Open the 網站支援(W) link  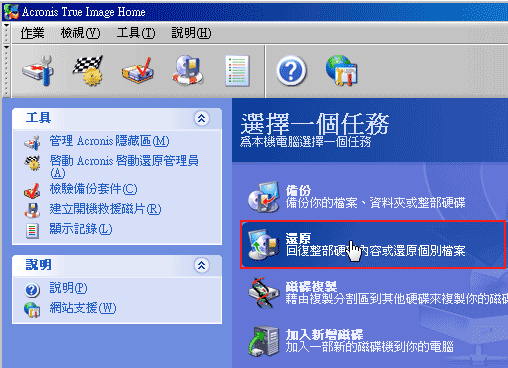[83, 308]
